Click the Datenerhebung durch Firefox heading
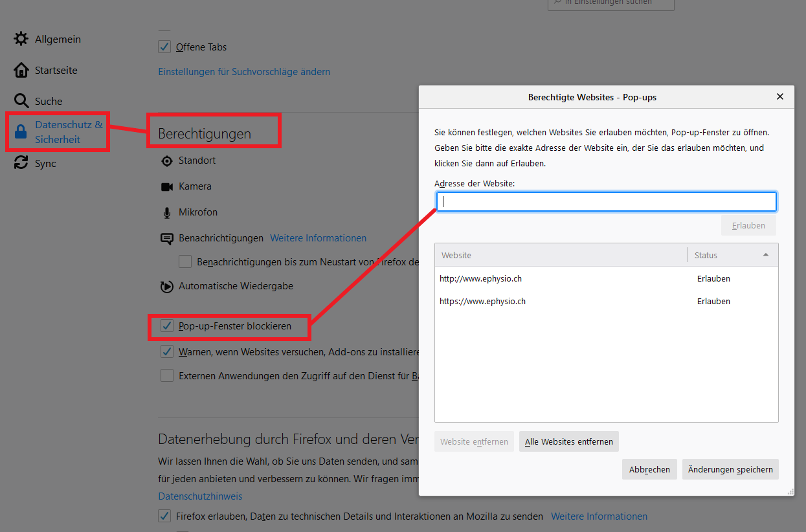This screenshot has width=806, height=532. [288, 439]
